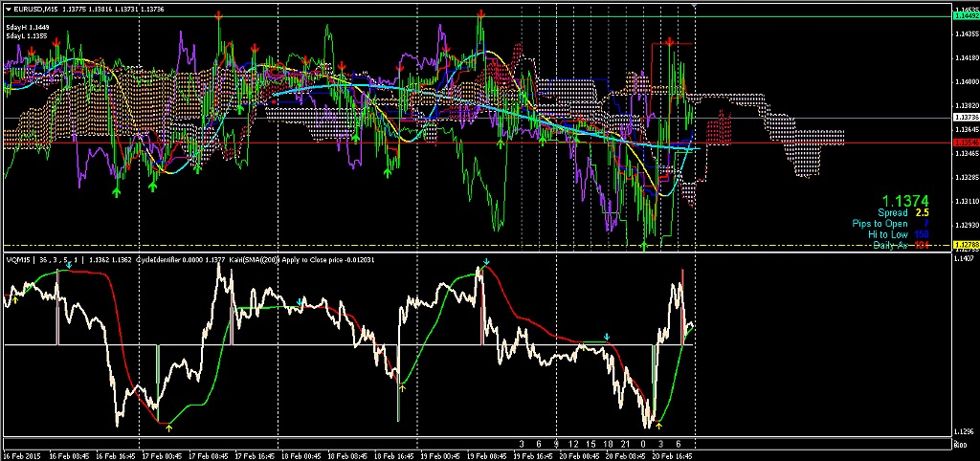Click the leftmost red arrow touching the top green line

tap(218, 17)
